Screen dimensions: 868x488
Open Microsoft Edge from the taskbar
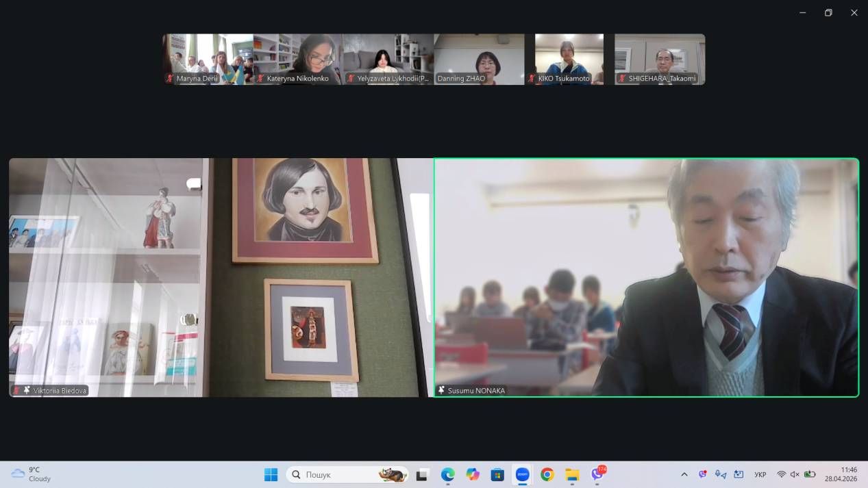pyautogui.click(x=447, y=474)
